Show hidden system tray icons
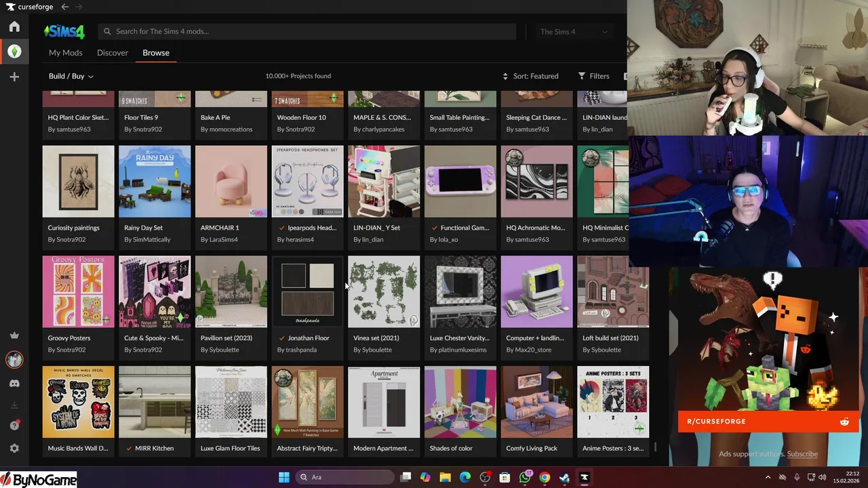The height and width of the screenshot is (488, 868). [x=768, y=477]
